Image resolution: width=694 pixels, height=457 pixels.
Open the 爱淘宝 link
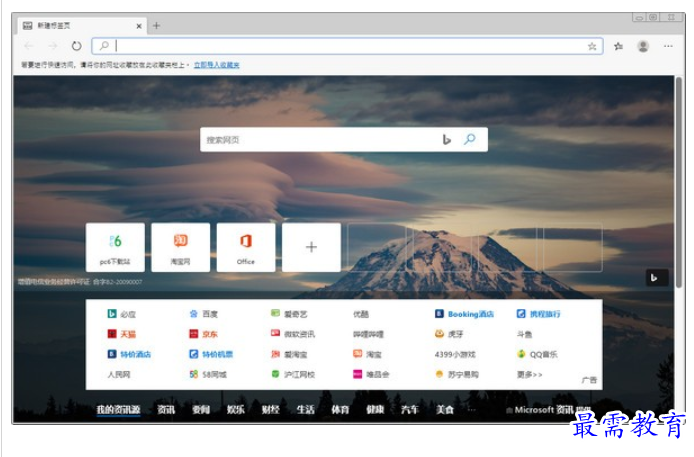coord(289,354)
